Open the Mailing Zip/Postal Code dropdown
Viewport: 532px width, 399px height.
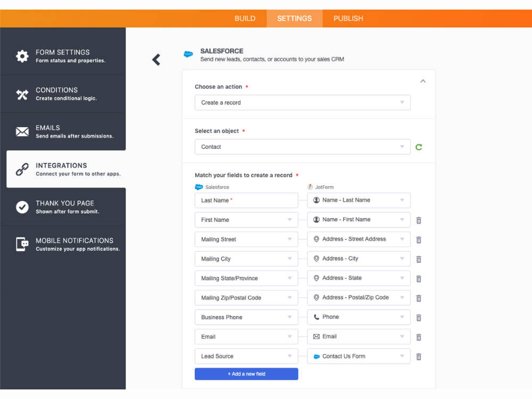[246, 297]
